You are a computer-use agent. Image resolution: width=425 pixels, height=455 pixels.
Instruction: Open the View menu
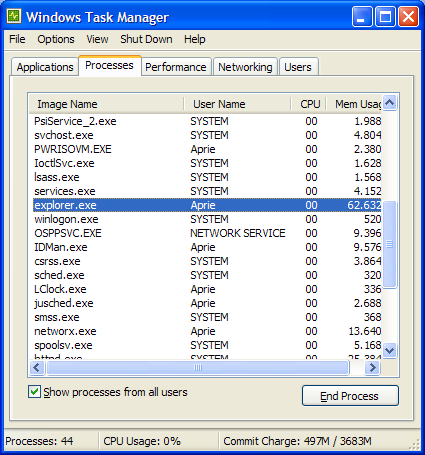pyautogui.click(x=97, y=39)
